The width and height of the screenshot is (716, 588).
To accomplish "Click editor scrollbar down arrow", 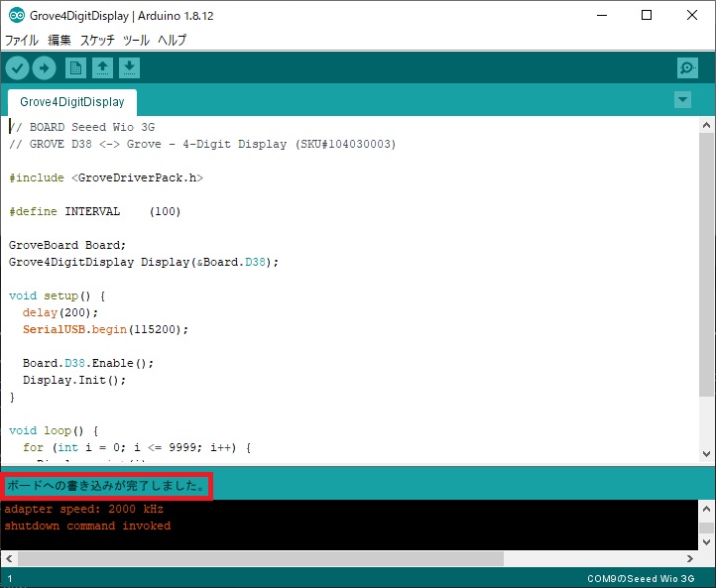I will 706,454.
